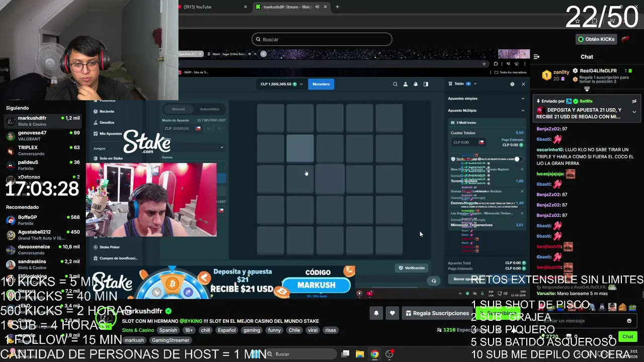The width and height of the screenshot is (644, 362).
Task: Click the Stake search magnifier icon
Action: point(395,84)
